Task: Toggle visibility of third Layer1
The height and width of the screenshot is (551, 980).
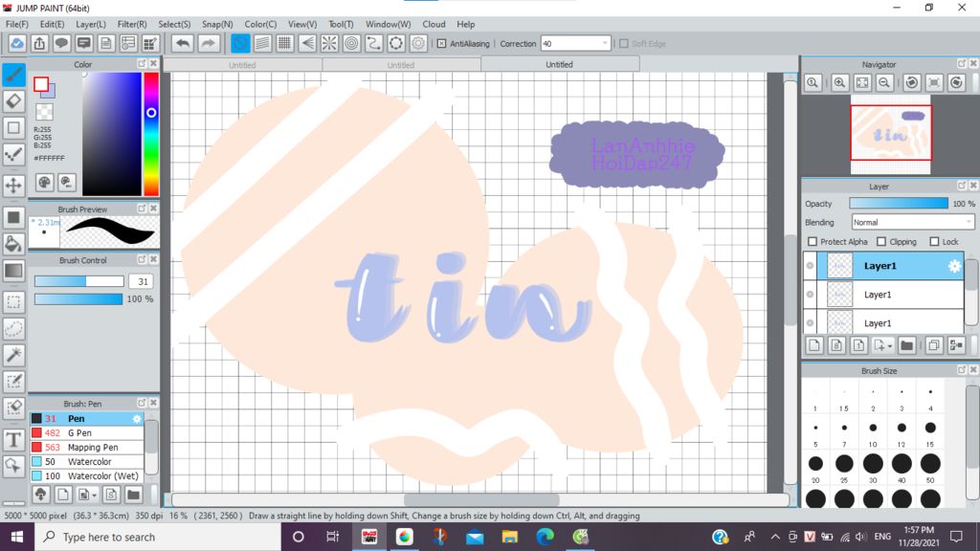Action: [810, 323]
